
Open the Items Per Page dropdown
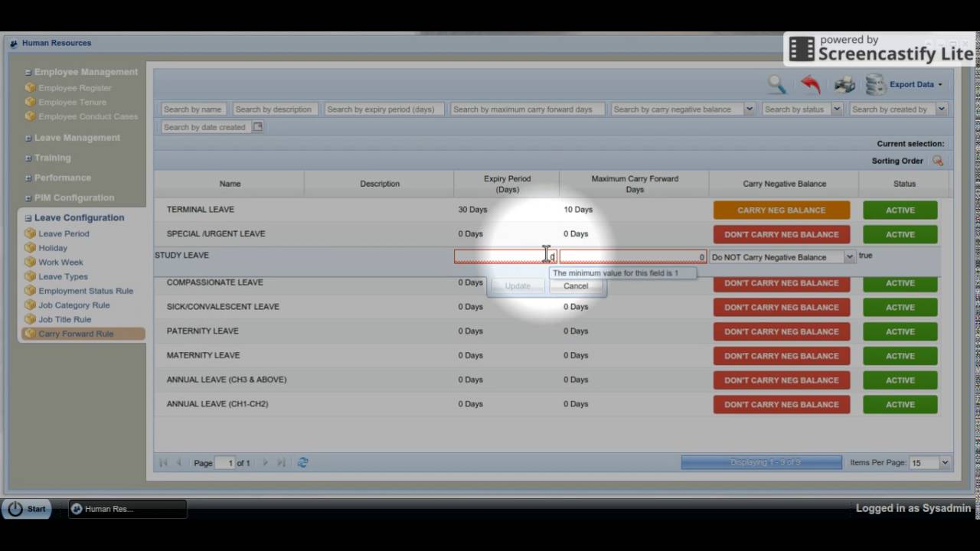tap(945, 463)
